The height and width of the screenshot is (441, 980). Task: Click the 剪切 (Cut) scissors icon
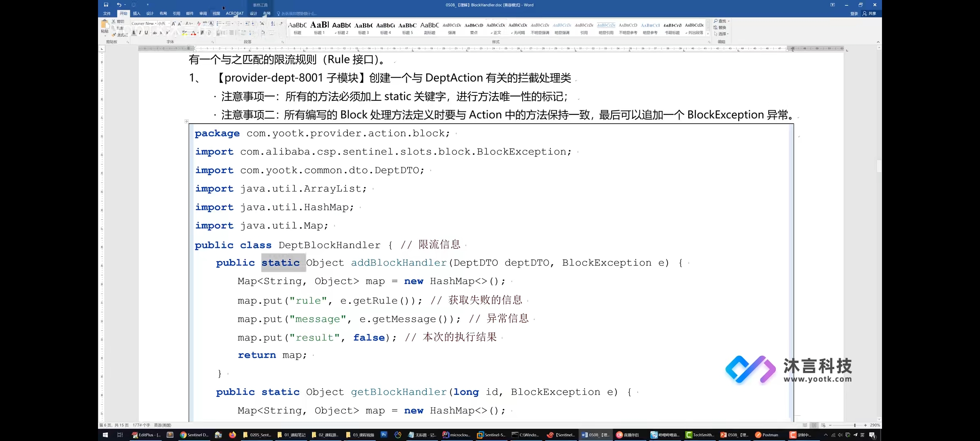click(x=114, y=21)
